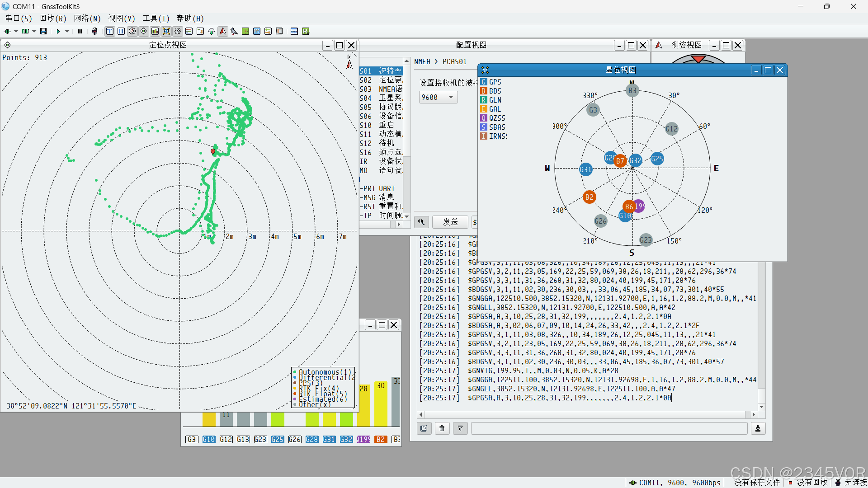
Task: Click satellite G31 in the sky plot
Action: coord(586,170)
